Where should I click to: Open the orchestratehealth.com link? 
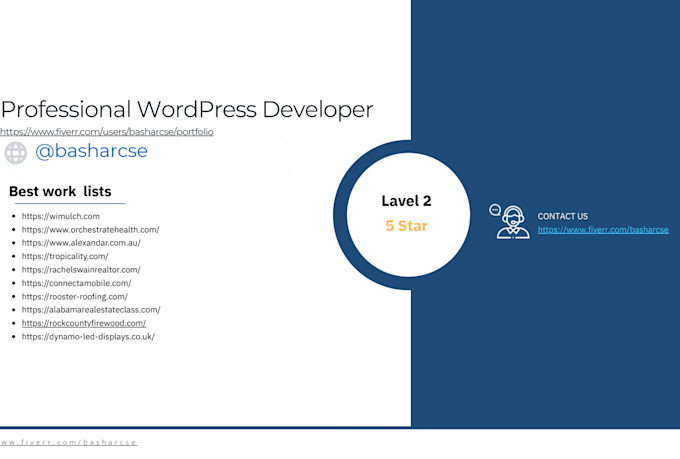pyautogui.click(x=91, y=230)
